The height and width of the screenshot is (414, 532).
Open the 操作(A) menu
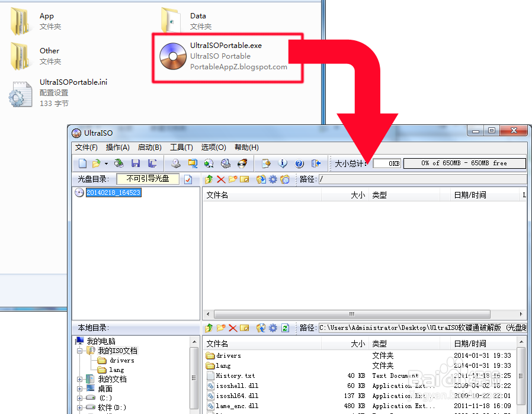pos(118,147)
